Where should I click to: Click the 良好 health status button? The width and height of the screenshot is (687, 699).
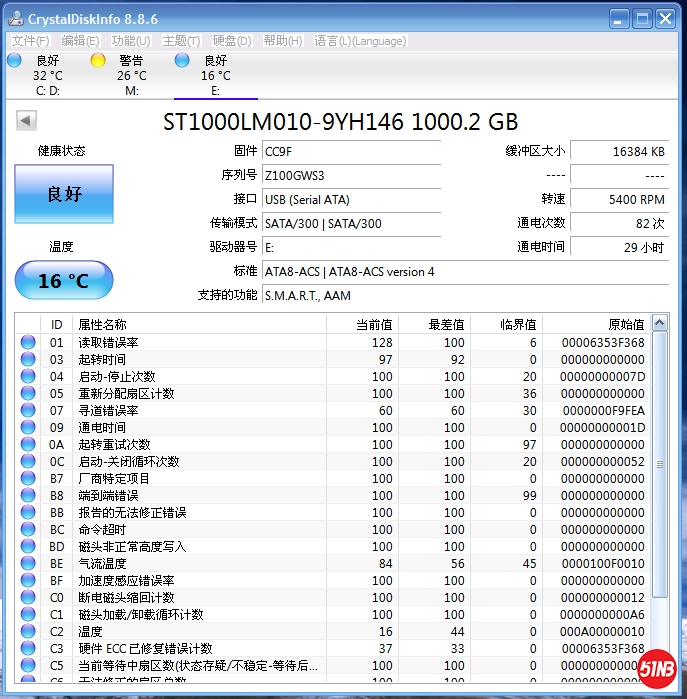click(x=64, y=194)
